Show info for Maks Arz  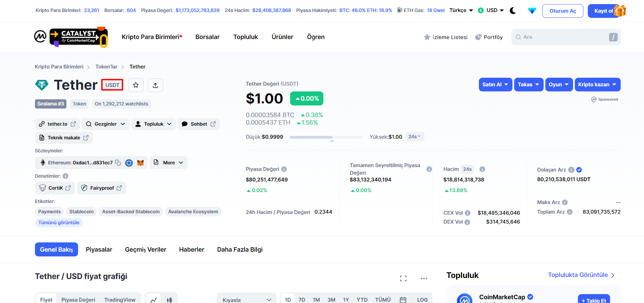pyautogui.click(x=565, y=202)
